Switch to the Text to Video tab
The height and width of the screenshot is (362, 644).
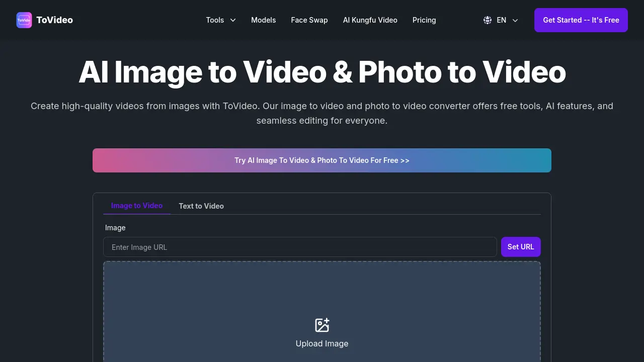coord(201,206)
